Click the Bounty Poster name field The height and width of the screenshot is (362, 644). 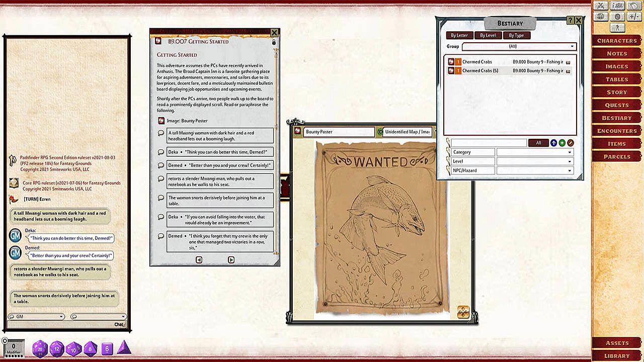(x=339, y=132)
